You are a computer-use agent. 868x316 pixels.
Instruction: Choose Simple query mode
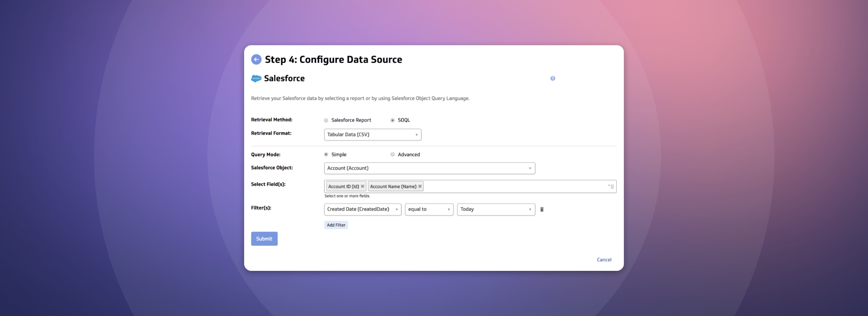tap(326, 154)
